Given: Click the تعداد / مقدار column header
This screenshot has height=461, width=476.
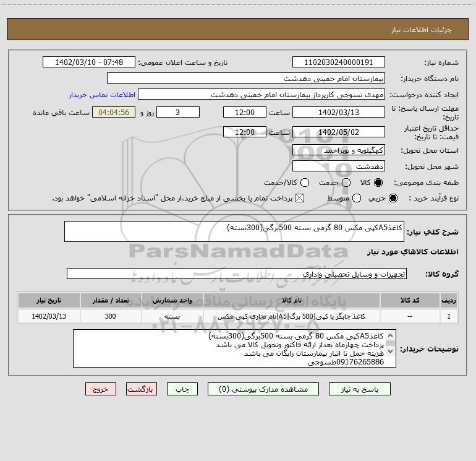Looking at the screenshot, I should point(111,300).
